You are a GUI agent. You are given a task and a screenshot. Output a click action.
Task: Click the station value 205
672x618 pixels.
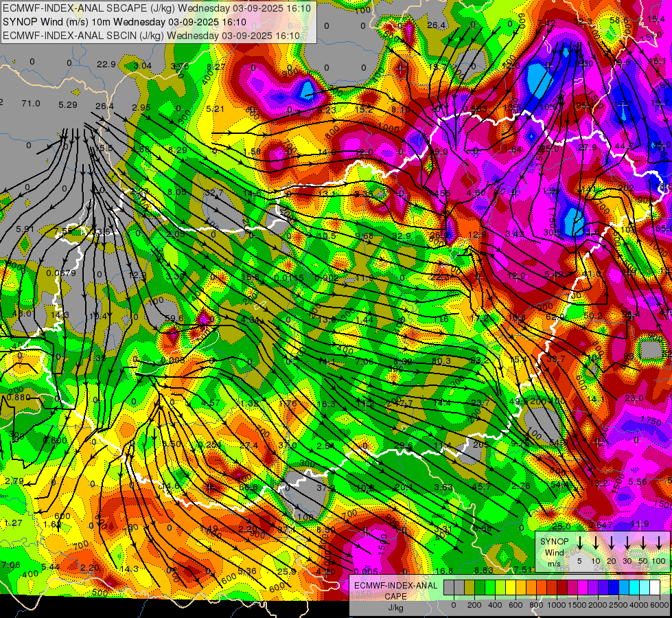tap(481, 445)
